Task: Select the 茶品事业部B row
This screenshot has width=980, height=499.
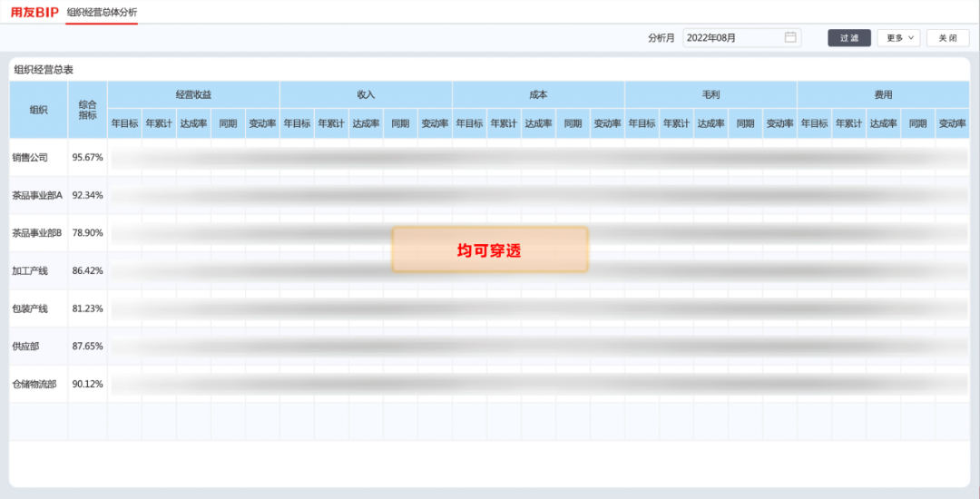Action: [x=36, y=233]
